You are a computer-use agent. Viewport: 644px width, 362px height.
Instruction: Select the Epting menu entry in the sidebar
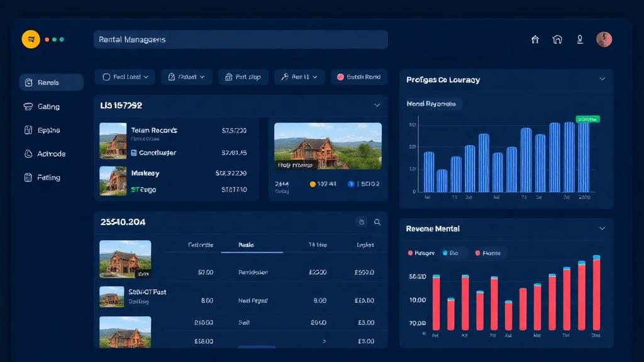(x=28, y=130)
